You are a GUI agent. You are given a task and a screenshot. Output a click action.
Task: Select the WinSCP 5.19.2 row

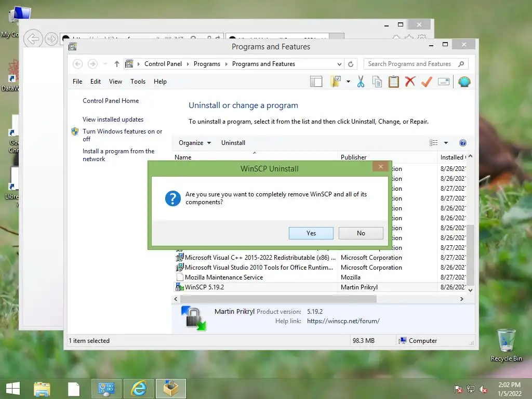(x=321, y=287)
